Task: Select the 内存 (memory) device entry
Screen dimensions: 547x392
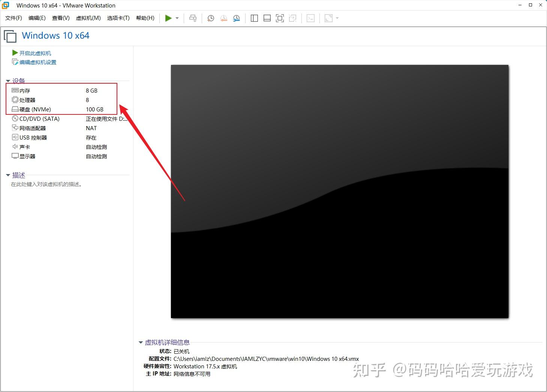Action: (25, 90)
